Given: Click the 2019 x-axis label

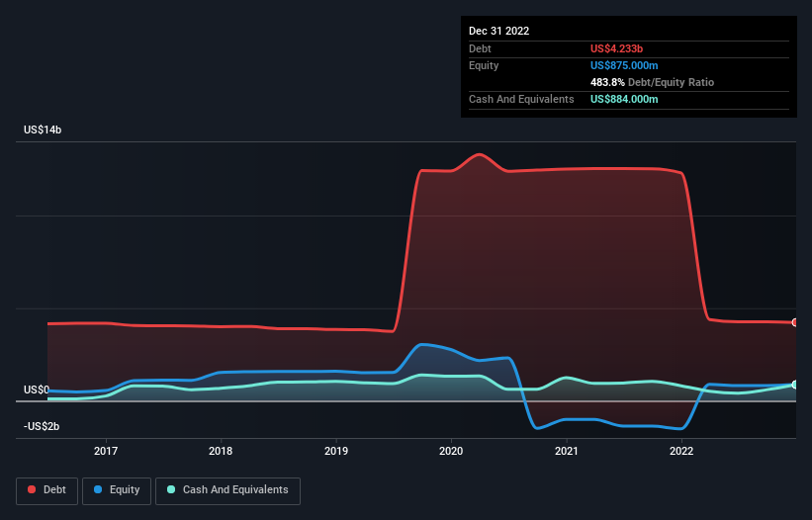Looking at the screenshot, I should pyautogui.click(x=336, y=451).
